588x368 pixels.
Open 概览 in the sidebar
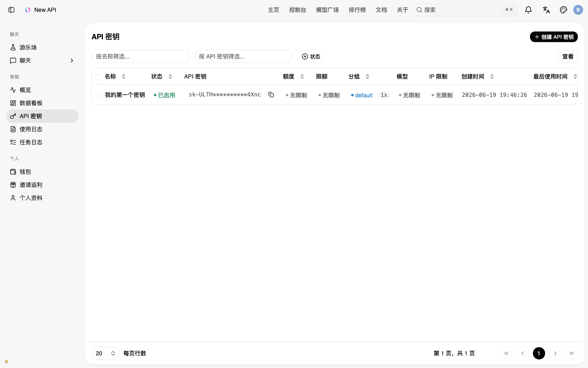tap(42, 90)
